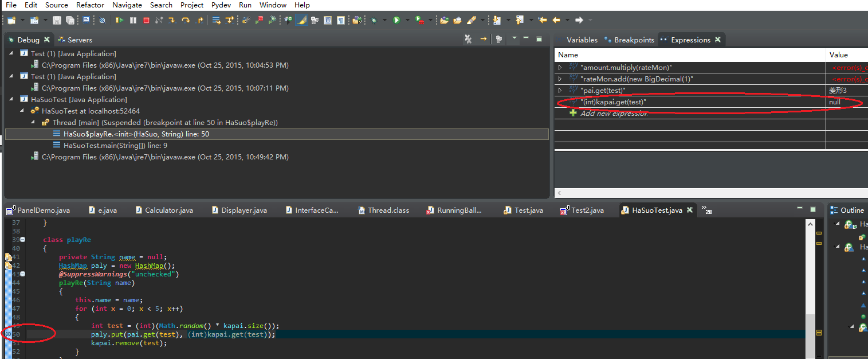The width and height of the screenshot is (868, 359).
Task: Click the Search flashlight icon in toolbar
Action: tap(472, 20)
